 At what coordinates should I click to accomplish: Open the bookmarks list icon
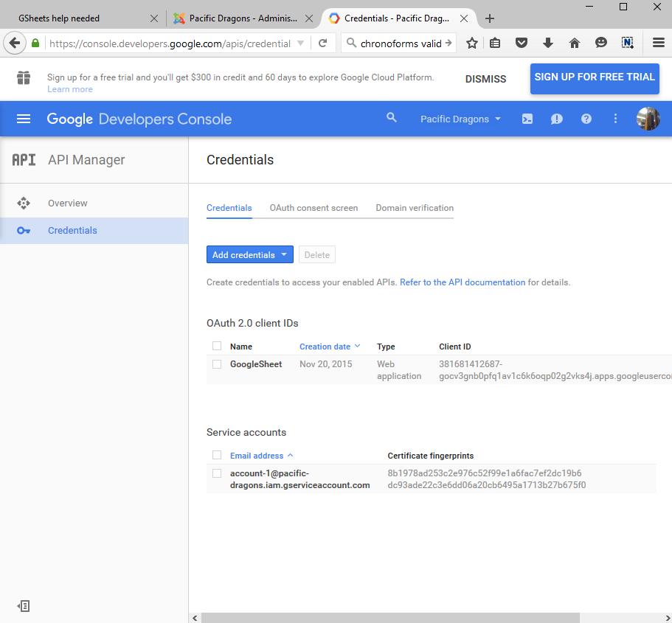pyautogui.click(x=495, y=43)
